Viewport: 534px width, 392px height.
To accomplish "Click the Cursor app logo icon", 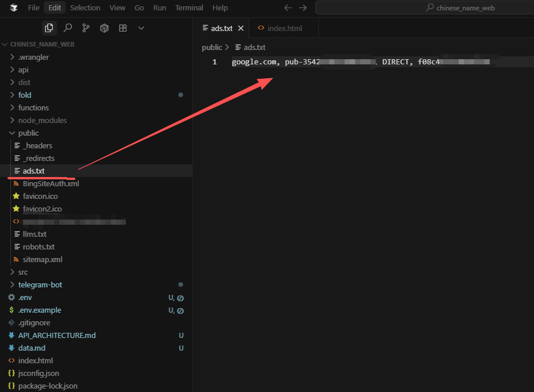I will pyautogui.click(x=13, y=7).
